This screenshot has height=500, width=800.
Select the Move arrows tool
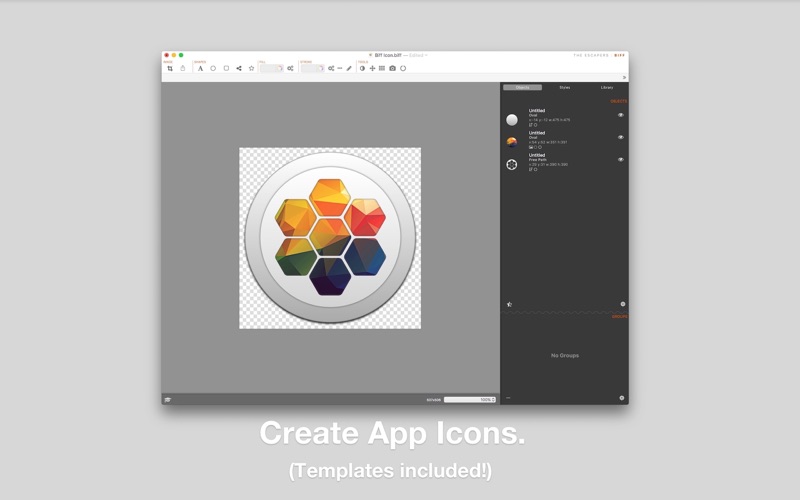pyautogui.click(x=372, y=68)
